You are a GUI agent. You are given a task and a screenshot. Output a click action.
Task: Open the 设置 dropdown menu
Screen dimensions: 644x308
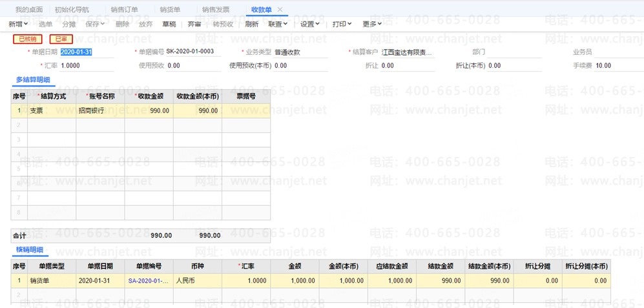(310, 25)
